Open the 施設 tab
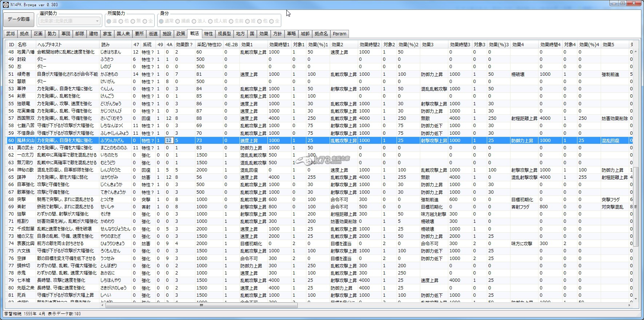This screenshot has height=320, width=644. (167, 34)
